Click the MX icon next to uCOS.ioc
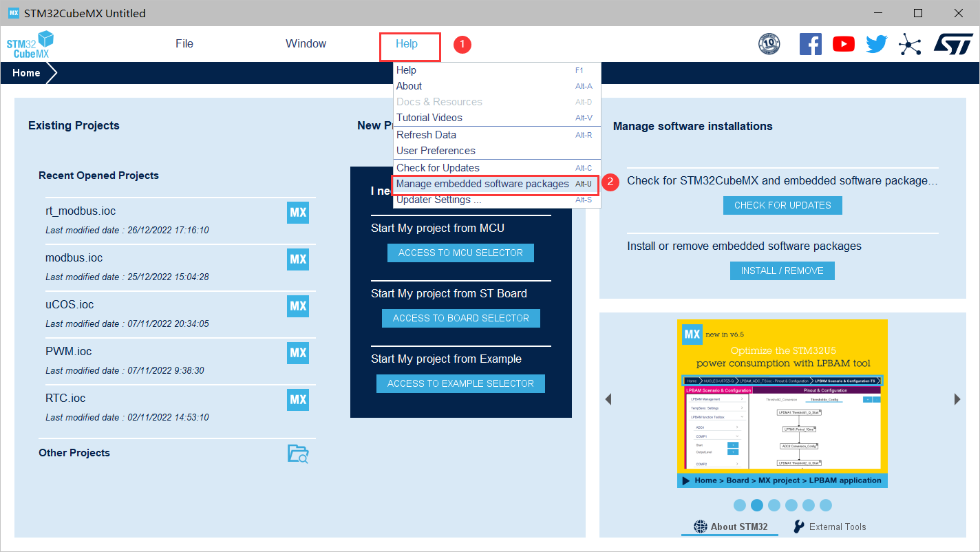 tap(298, 306)
